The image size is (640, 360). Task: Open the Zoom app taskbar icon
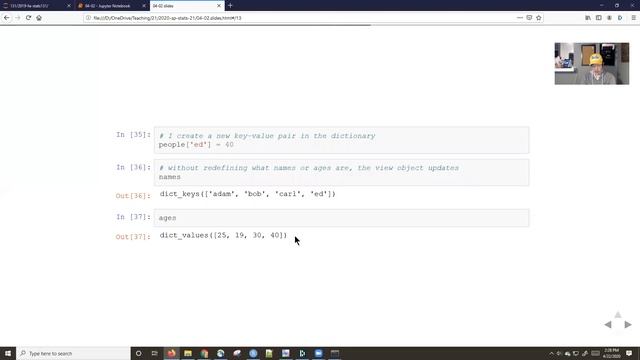pyautogui.click(x=318, y=353)
